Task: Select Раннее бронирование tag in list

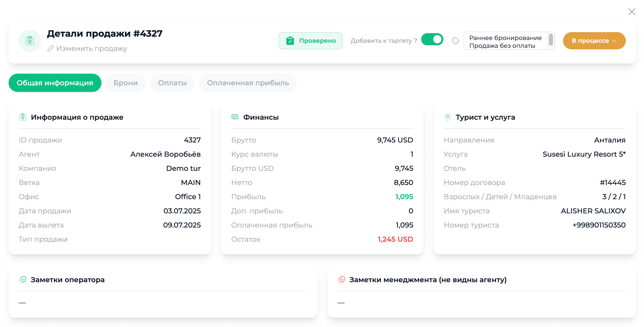Action: point(505,38)
